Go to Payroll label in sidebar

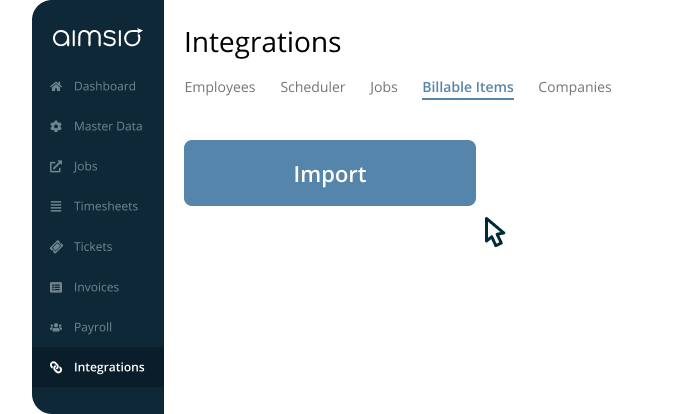pyautogui.click(x=93, y=327)
